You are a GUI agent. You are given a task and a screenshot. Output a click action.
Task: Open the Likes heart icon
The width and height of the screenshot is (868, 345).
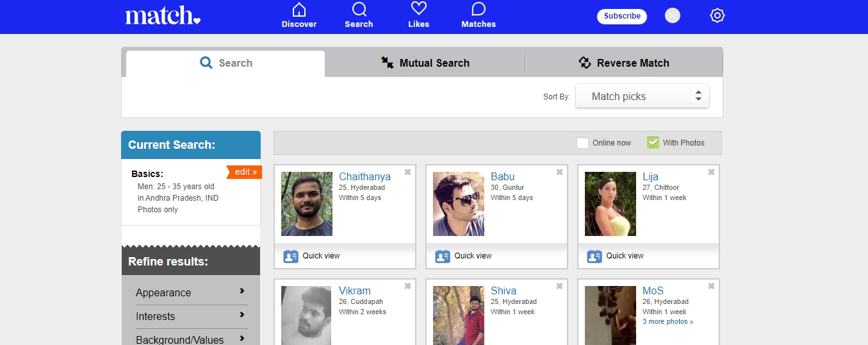pyautogui.click(x=418, y=10)
